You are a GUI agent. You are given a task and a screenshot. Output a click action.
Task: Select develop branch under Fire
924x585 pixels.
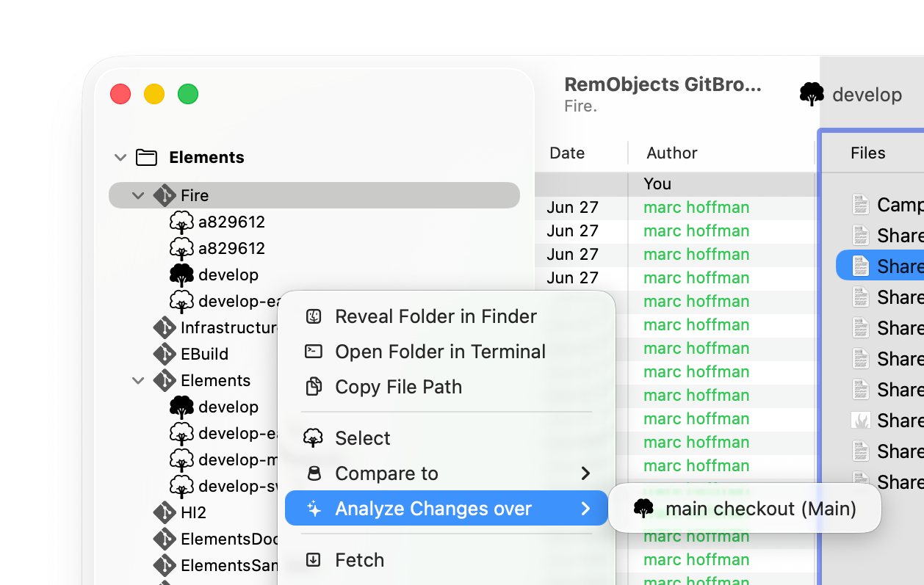coord(228,275)
